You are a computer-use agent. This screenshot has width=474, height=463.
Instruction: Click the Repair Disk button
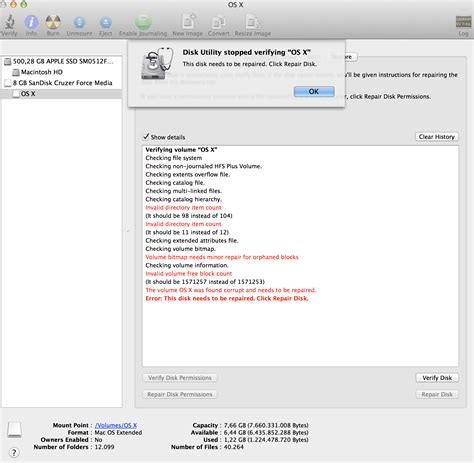point(437,394)
